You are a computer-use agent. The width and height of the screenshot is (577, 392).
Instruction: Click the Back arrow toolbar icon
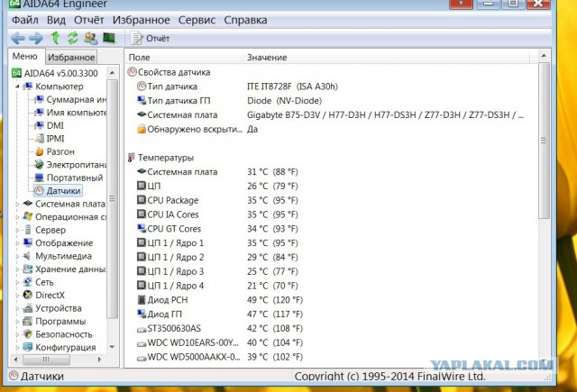click(x=18, y=38)
